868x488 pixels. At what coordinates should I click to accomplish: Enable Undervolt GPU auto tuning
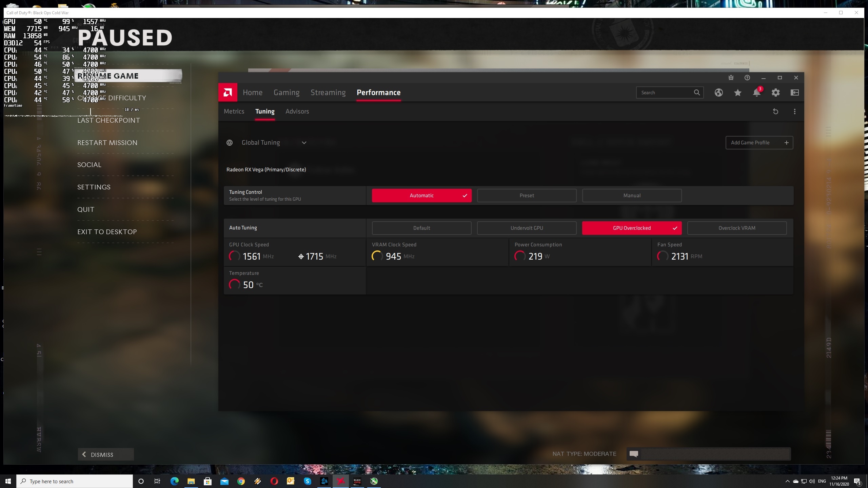tap(527, 228)
